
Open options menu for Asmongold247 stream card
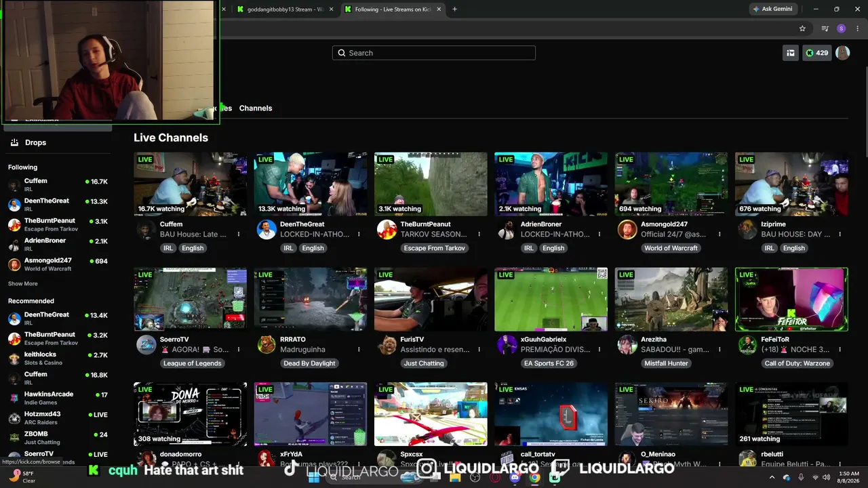[x=719, y=235]
